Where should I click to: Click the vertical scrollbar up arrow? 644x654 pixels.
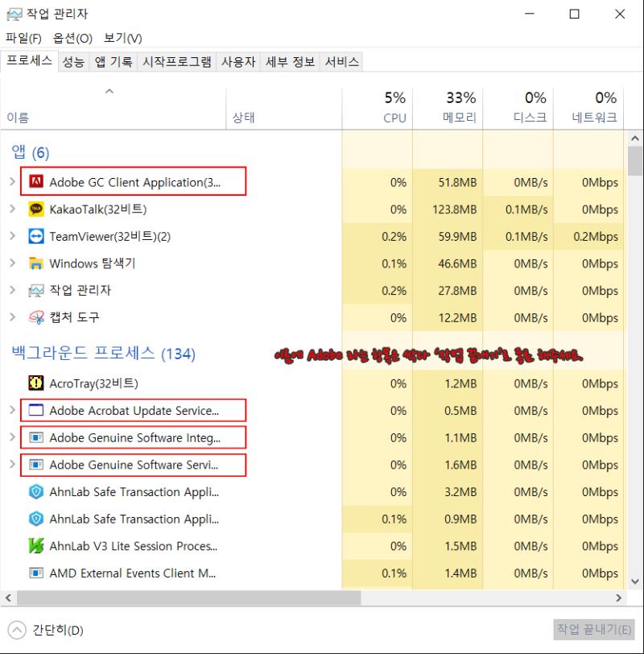click(x=635, y=138)
